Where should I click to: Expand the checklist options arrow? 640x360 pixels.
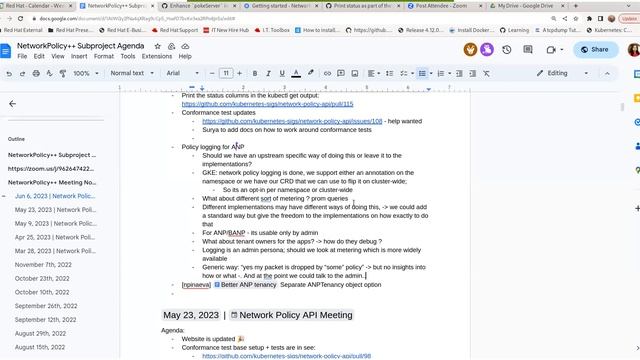point(412,73)
